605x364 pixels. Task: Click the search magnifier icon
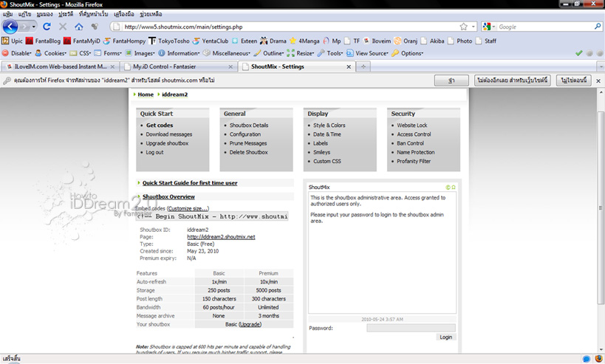click(598, 27)
